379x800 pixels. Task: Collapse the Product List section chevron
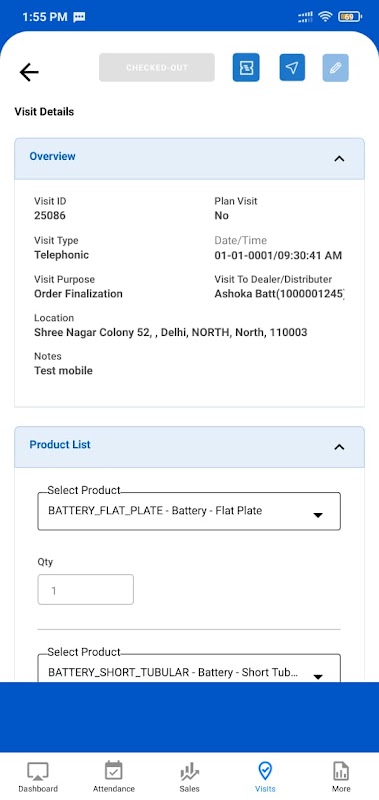[x=339, y=447]
